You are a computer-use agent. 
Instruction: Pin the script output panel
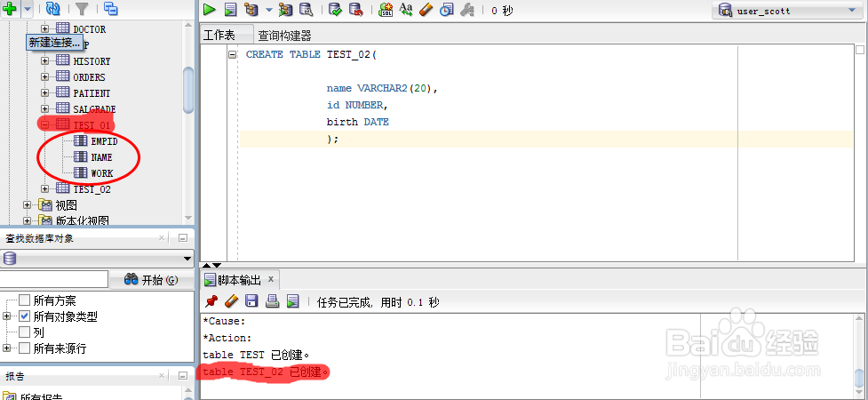211,301
